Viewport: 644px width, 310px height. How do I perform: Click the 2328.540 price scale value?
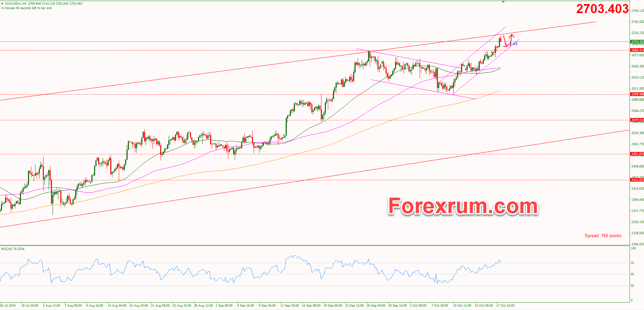[638, 233]
